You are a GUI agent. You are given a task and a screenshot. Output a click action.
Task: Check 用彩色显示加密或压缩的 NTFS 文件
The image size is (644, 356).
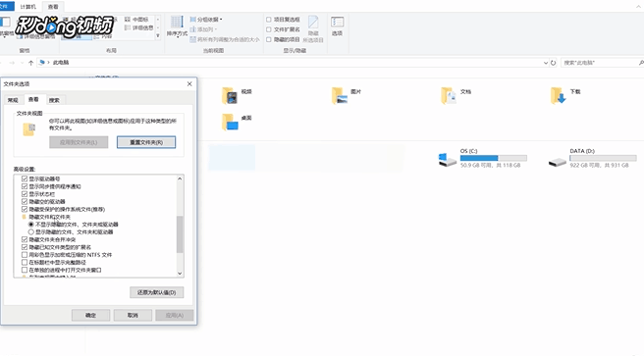[x=25, y=255]
